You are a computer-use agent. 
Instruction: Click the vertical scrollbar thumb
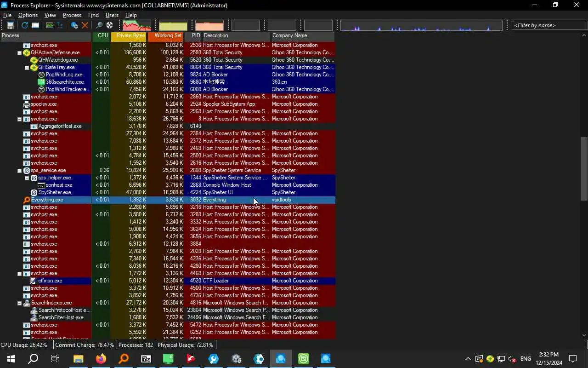pyautogui.click(x=584, y=168)
